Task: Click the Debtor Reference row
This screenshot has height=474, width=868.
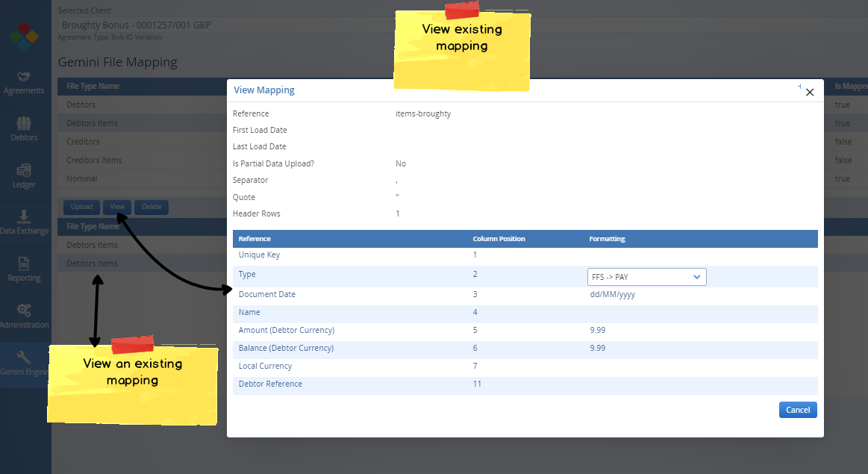Action: click(525, 384)
